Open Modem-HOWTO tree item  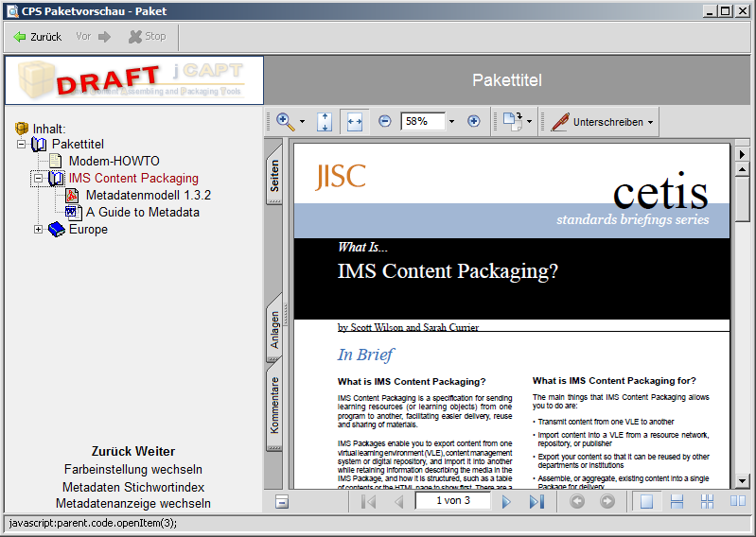pyautogui.click(x=114, y=161)
